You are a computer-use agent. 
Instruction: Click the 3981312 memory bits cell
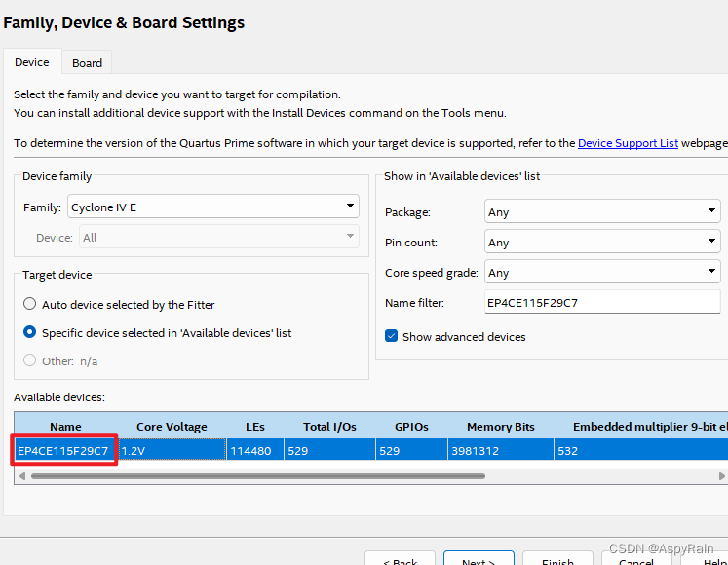(501, 450)
